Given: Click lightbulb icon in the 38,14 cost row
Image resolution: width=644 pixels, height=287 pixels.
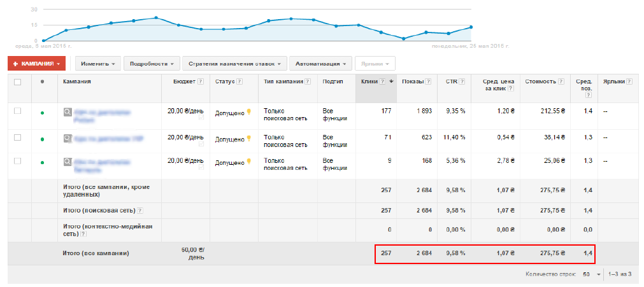Looking at the screenshot, I should (x=248, y=138).
